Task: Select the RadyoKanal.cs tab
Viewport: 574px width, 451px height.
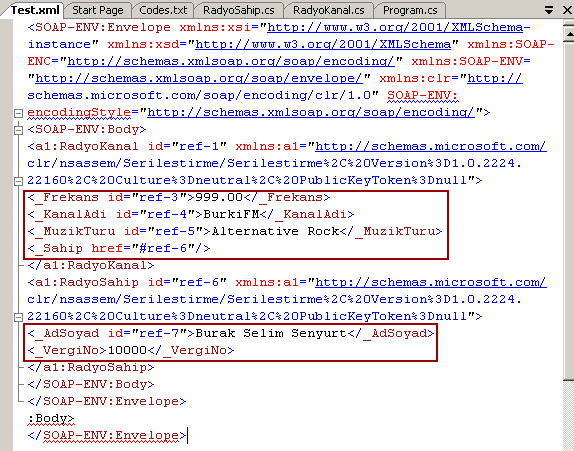Action: coord(328,10)
